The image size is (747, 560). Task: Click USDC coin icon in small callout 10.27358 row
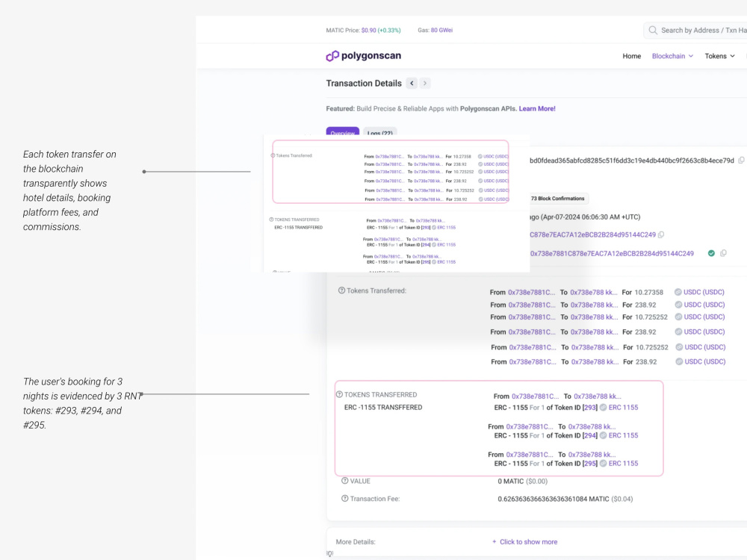480,156
